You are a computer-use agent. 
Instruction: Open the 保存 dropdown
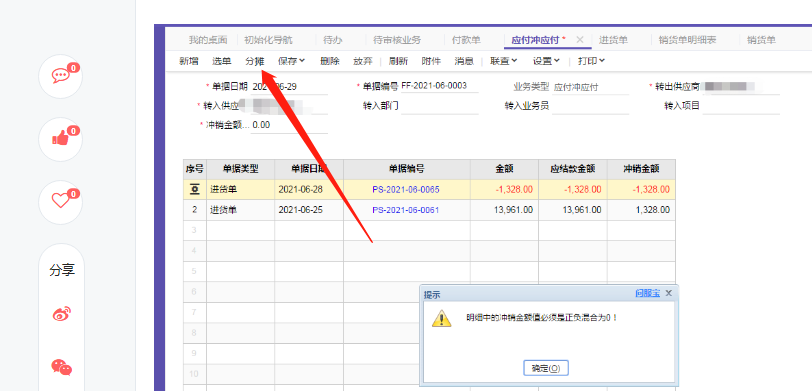tap(292, 61)
